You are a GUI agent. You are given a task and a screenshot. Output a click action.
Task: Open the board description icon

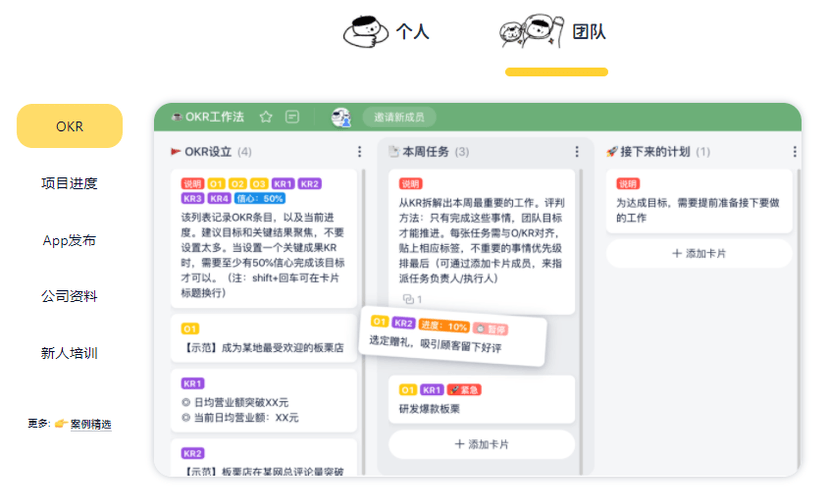[x=292, y=117]
